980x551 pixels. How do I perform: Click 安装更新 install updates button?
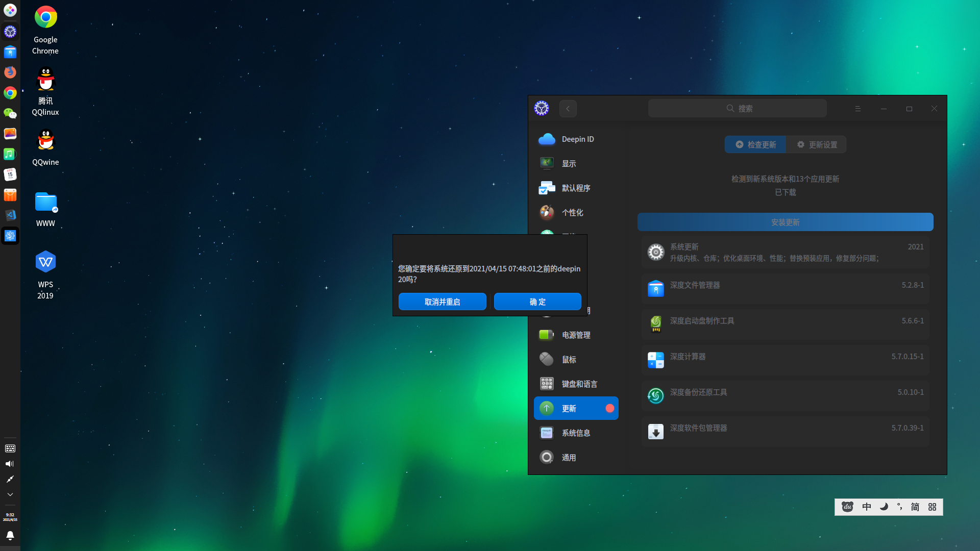pos(785,222)
